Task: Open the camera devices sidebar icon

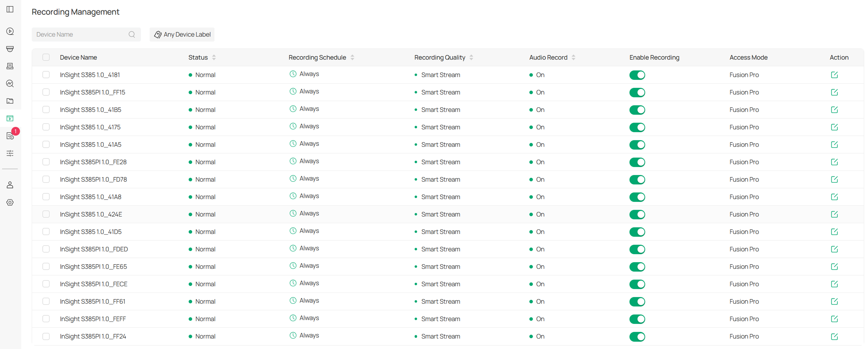Action: point(10,49)
